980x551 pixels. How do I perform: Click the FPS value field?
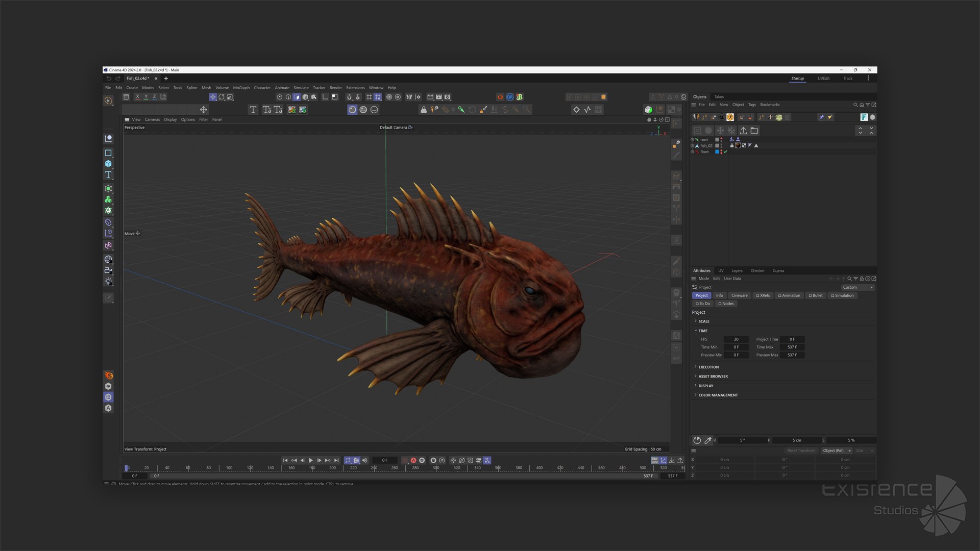coord(736,340)
